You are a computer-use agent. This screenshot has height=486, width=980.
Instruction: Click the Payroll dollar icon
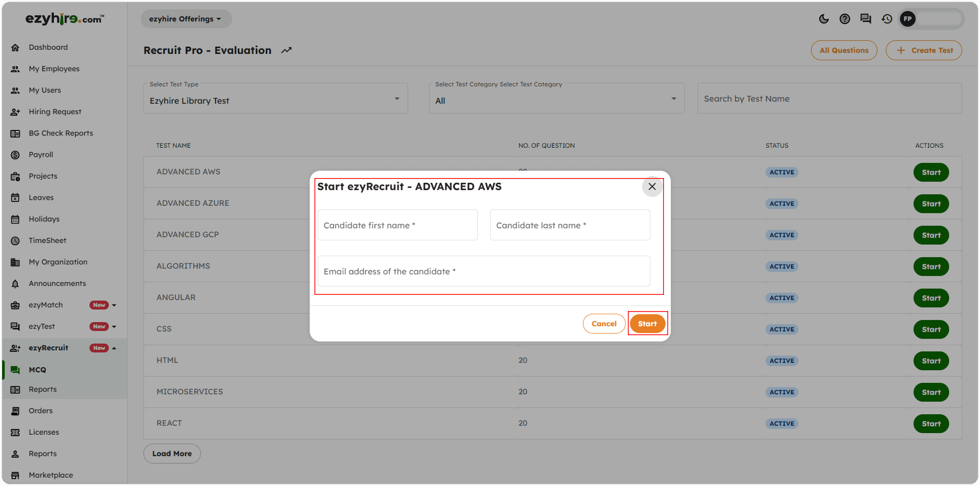coord(15,154)
